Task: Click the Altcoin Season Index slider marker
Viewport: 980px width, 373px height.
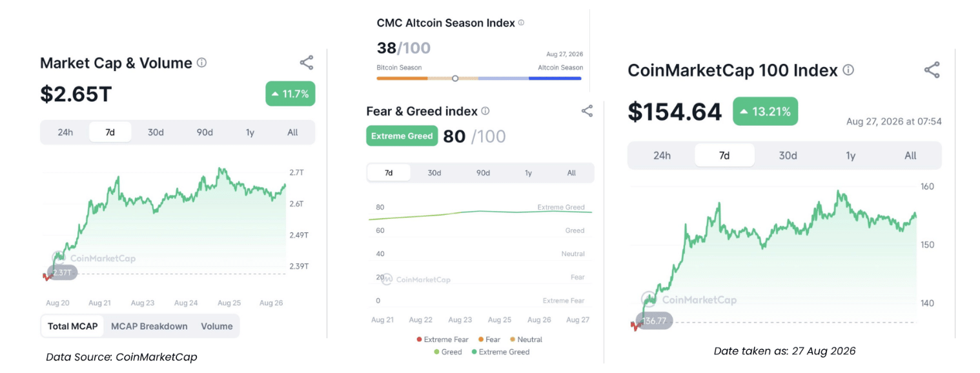Action: point(455,78)
